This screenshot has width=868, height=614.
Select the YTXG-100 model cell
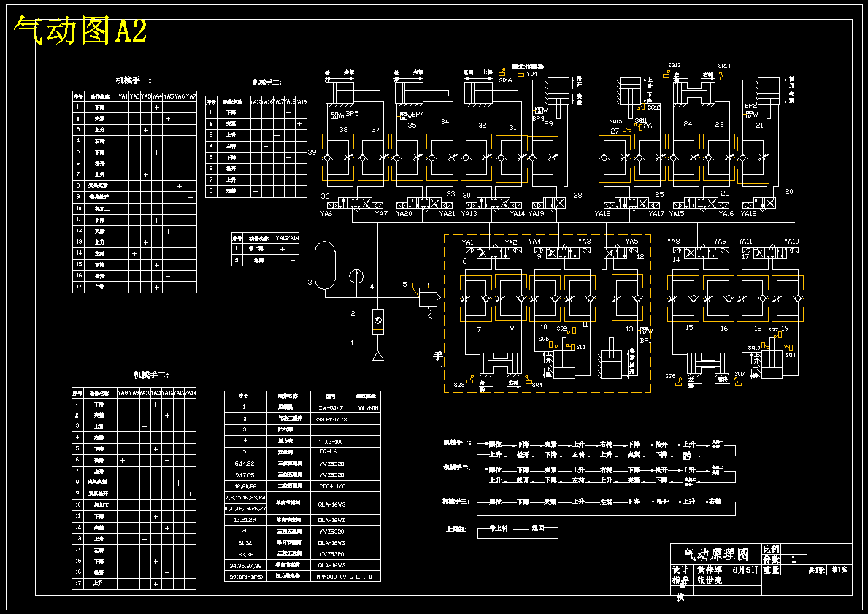point(331,442)
